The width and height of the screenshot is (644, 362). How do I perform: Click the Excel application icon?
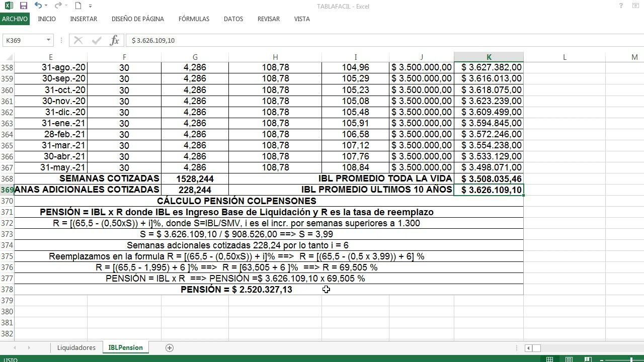tap(9, 6)
